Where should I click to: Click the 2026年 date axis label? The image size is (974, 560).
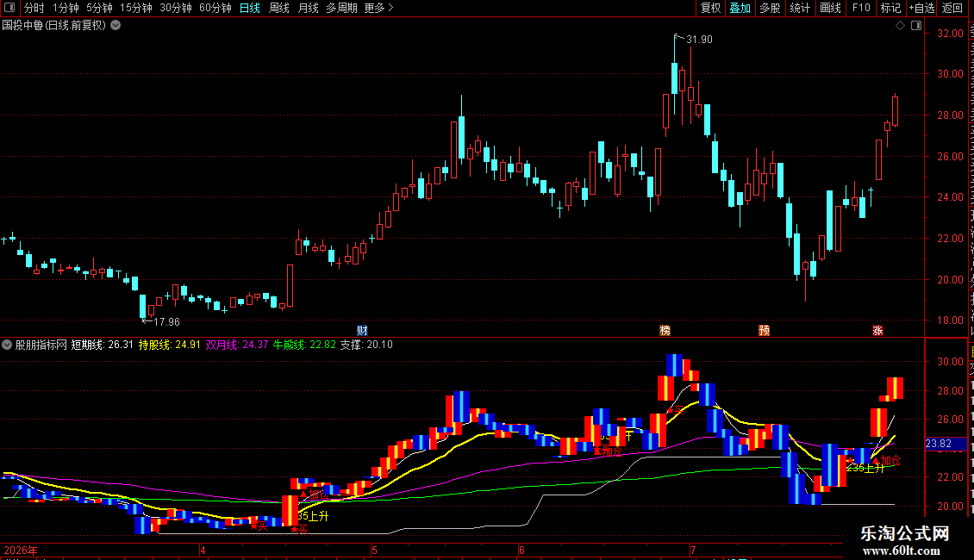click(x=21, y=550)
